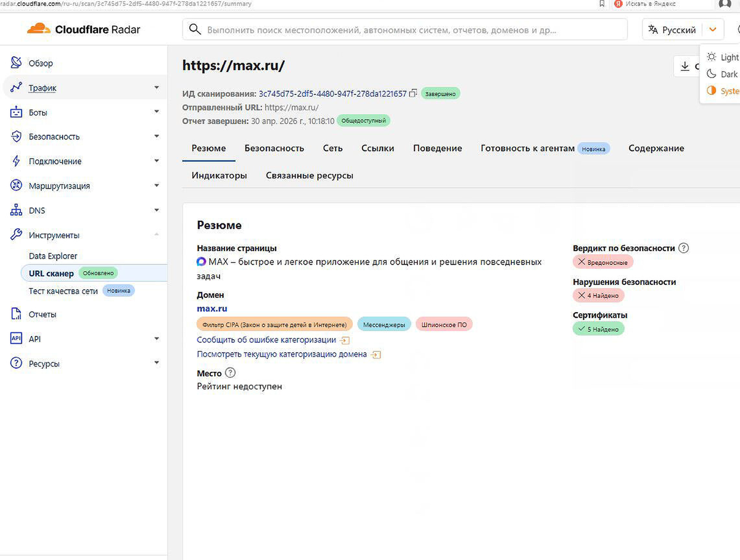Click the Безопасность shield icon
Viewport: 740px width, 560px height.
pos(17,136)
